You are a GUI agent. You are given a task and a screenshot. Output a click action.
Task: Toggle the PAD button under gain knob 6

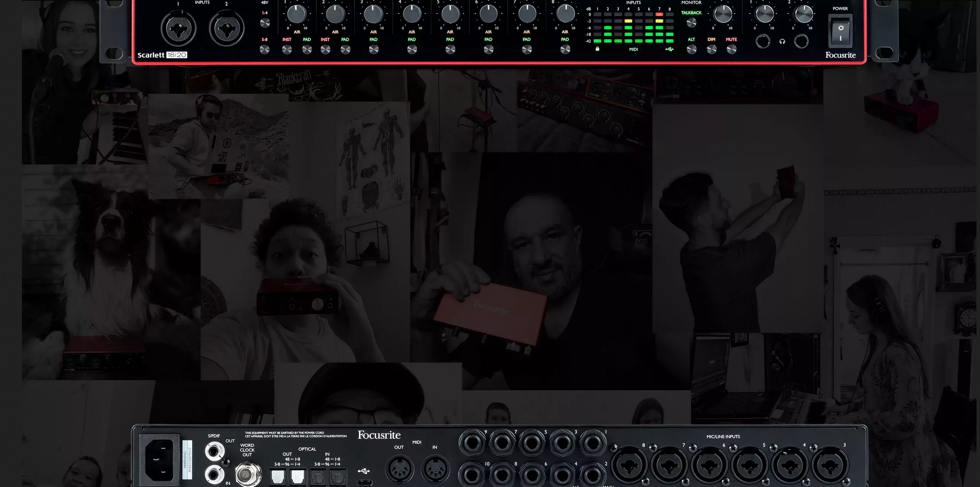pyautogui.click(x=488, y=50)
